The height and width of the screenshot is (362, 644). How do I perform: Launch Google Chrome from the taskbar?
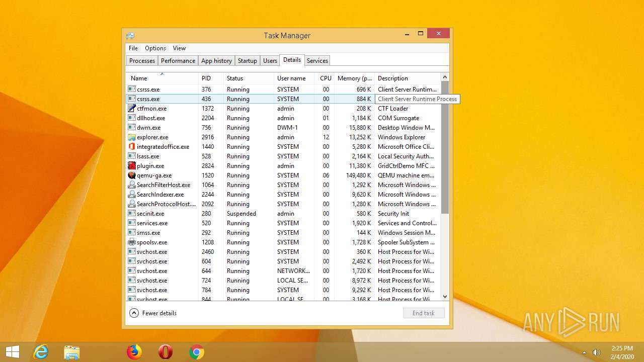coord(197,352)
